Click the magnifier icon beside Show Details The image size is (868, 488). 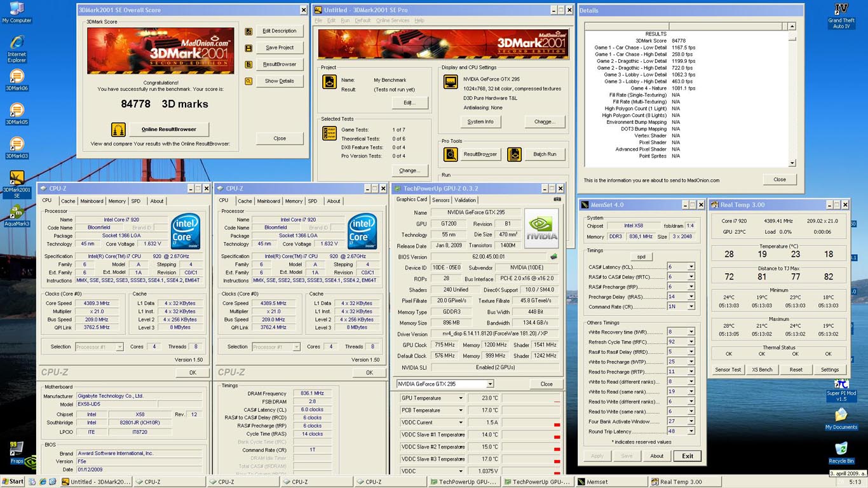click(248, 81)
